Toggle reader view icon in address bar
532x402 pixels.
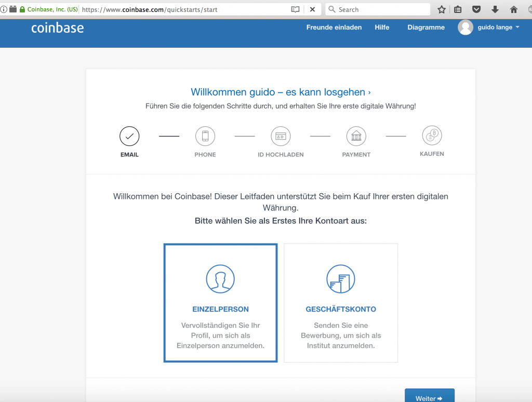click(295, 9)
